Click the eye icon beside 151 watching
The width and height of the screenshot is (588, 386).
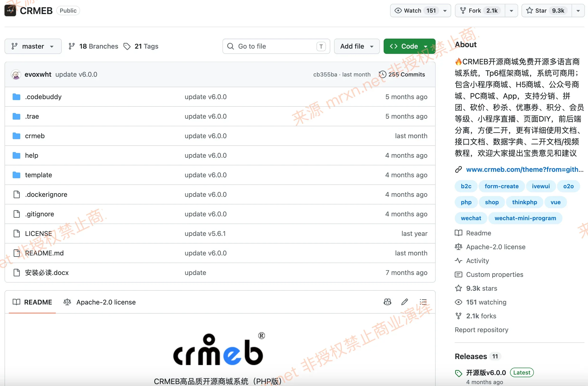pyautogui.click(x=459, y=302)
